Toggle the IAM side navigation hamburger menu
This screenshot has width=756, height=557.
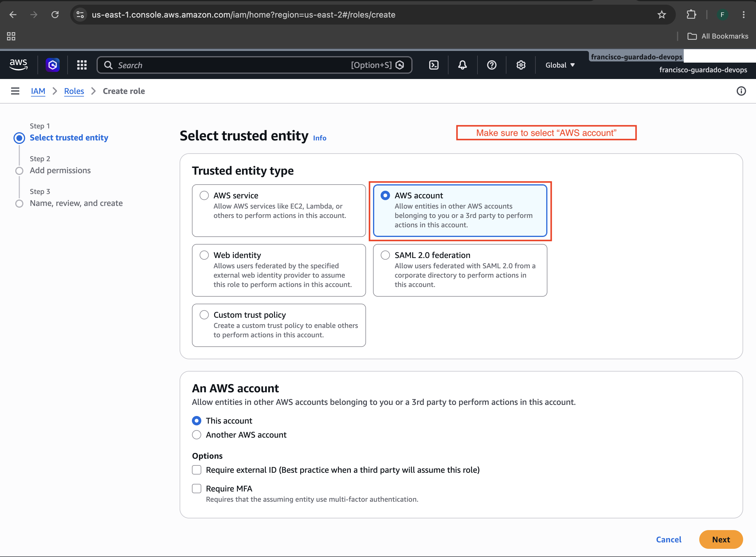point(15,91)
